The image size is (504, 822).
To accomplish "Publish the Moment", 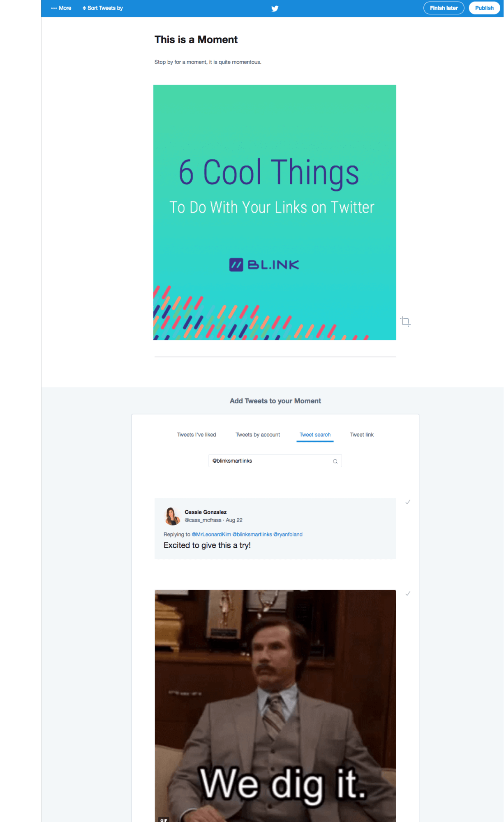I will [x=484, y=8].
